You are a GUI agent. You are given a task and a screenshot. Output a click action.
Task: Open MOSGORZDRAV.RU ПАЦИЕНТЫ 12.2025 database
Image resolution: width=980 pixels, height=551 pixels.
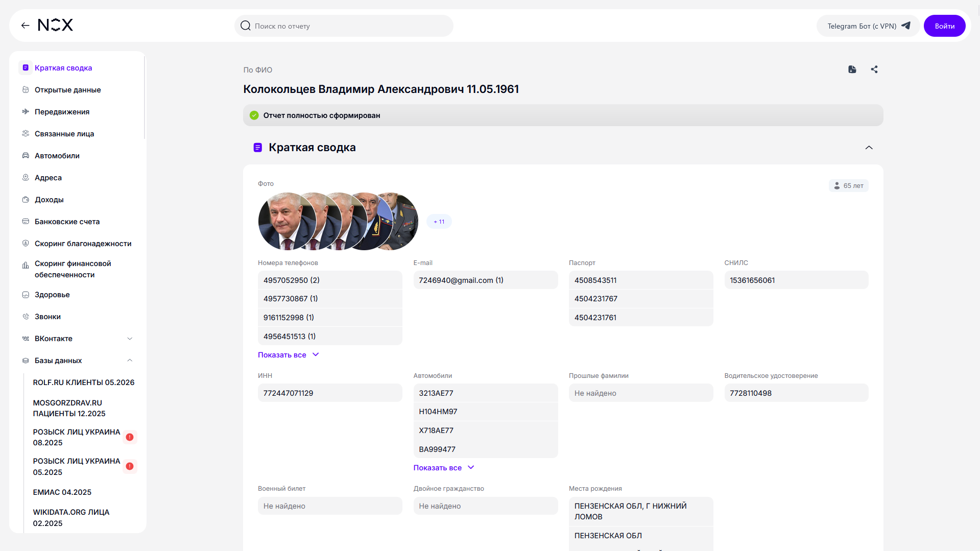pos(69,408)
